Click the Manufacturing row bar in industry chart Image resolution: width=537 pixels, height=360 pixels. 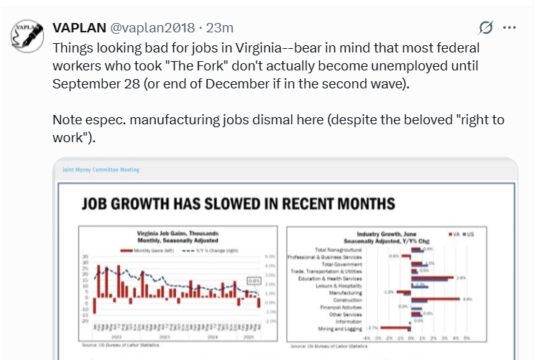403,293
